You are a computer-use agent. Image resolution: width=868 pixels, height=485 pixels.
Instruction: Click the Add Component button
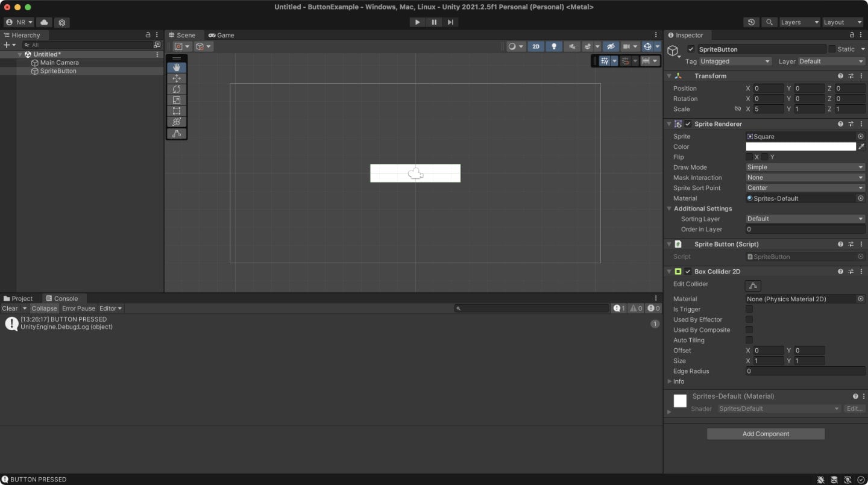pos(766,434)
